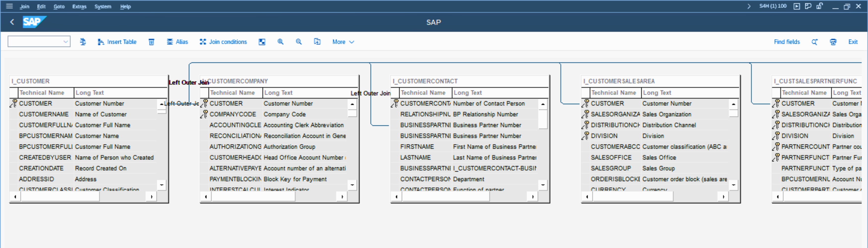
Task: Click the Zoom In magnifier icon
Action: pyautogui.click(x=280, y=42)
